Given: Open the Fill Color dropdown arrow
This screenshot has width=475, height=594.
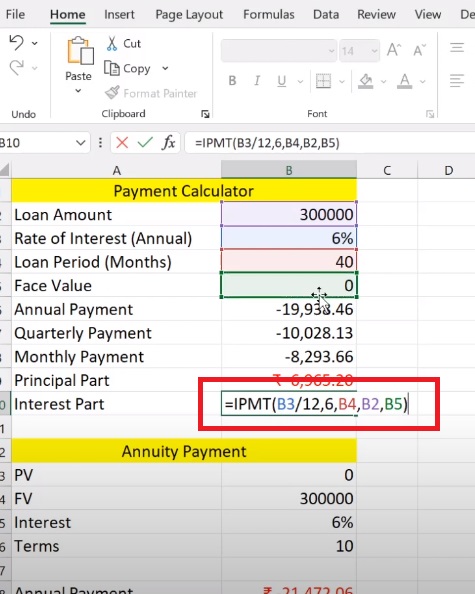Looking at the screenshot, I should tap(383, 81).
